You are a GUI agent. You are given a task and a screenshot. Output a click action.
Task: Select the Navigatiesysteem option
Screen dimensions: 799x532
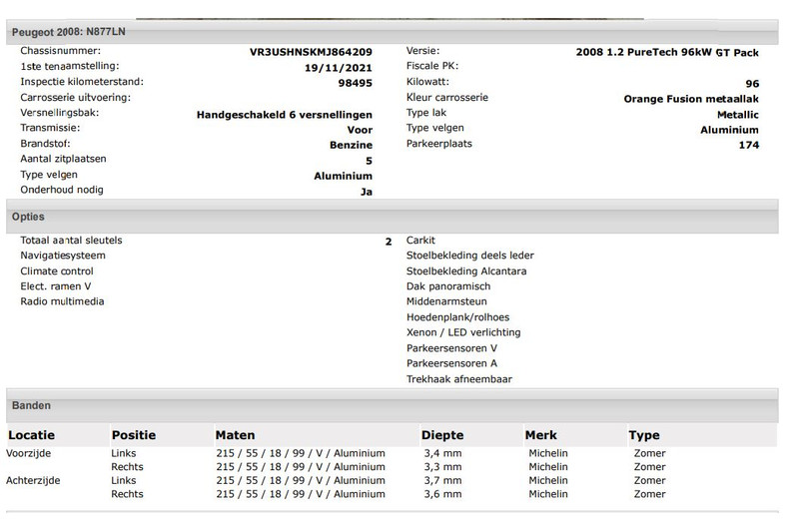tap(63, 256)
